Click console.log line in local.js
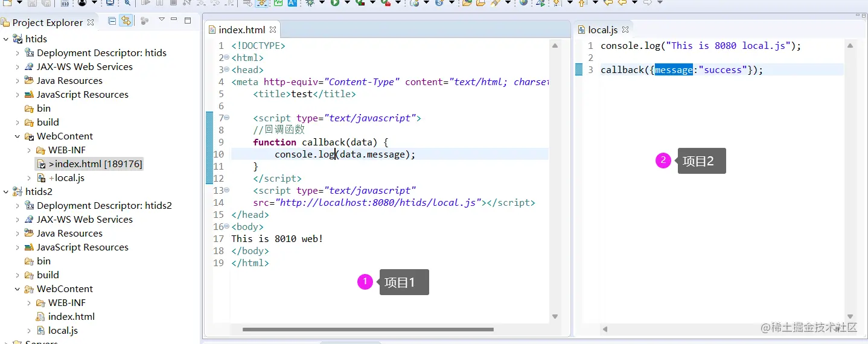The height and width of the screenshot is (344, 868). coord(701,46)
